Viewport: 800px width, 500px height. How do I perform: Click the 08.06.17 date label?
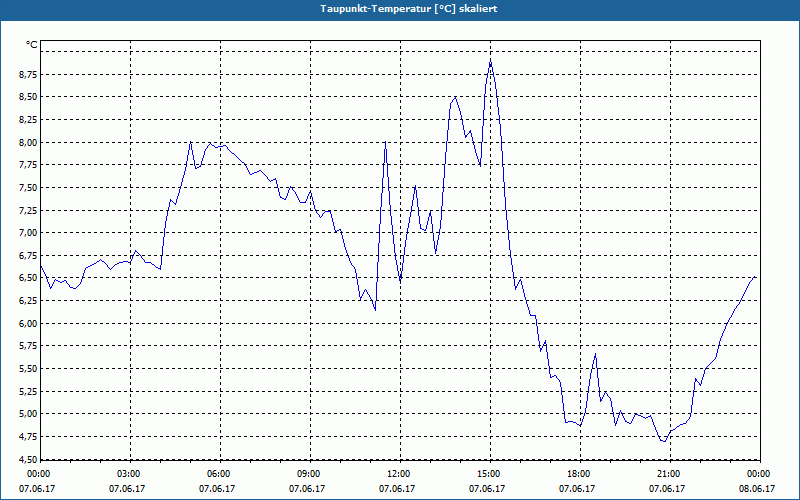pos(757,488)
